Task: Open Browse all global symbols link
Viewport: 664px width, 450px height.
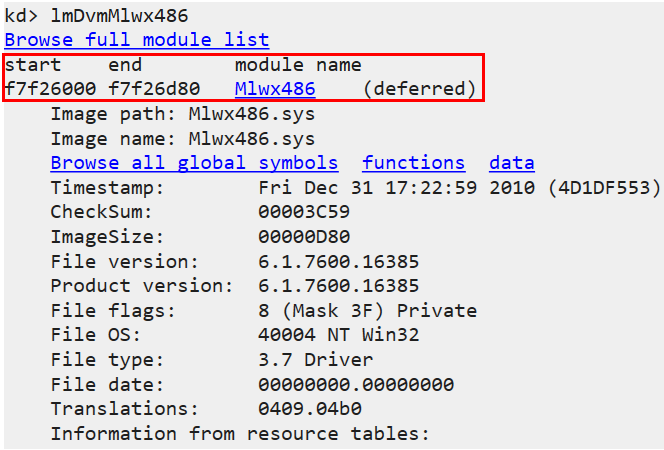Action: point(194,163)
